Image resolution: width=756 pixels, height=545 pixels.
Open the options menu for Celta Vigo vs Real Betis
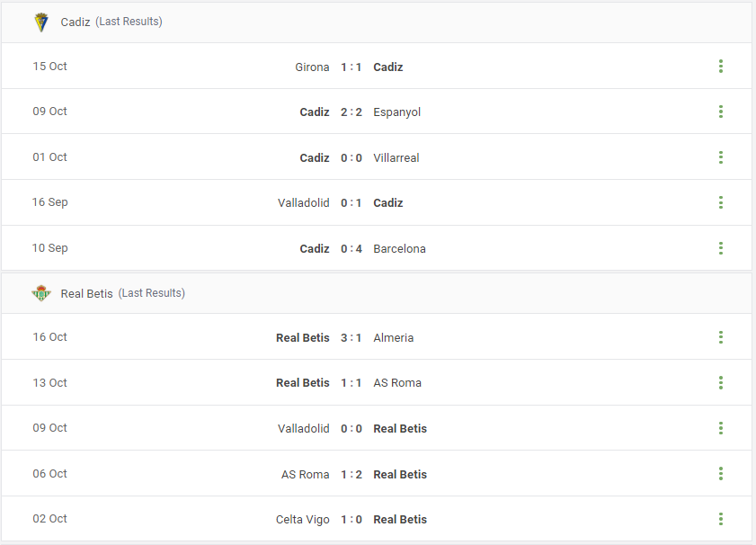[721, 520]
